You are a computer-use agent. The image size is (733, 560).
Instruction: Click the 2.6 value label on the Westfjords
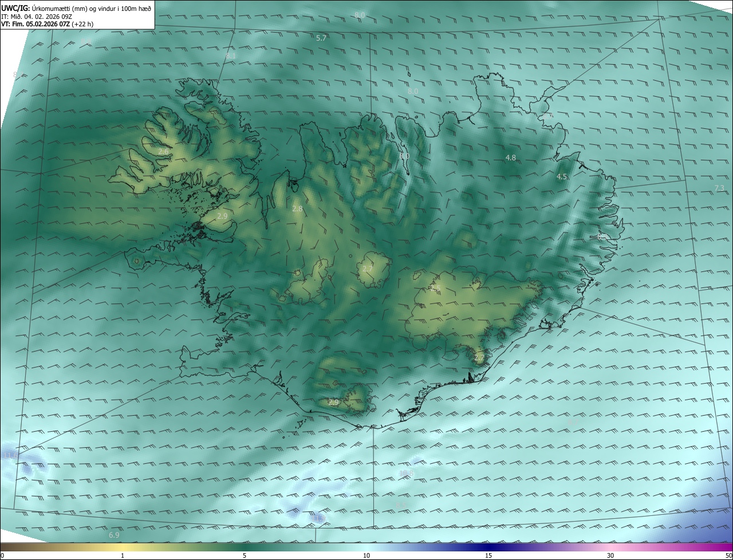tap(164, 152)
